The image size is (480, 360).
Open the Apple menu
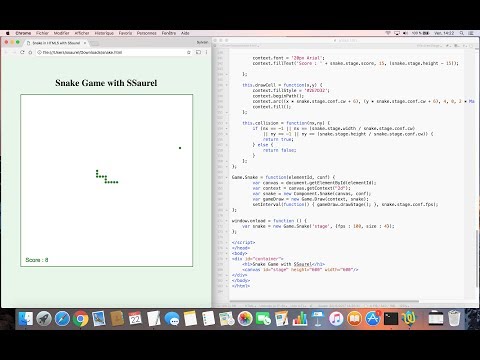7,33
